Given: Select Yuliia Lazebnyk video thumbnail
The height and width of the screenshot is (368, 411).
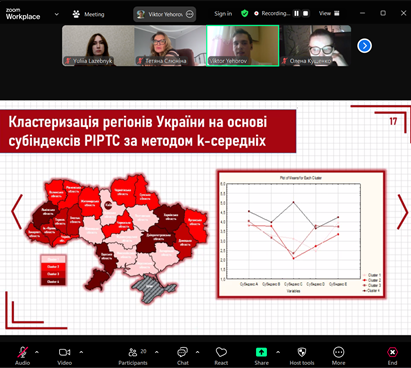Looking at the screenshot, I should pyautogui.click(x=98, y=46).
